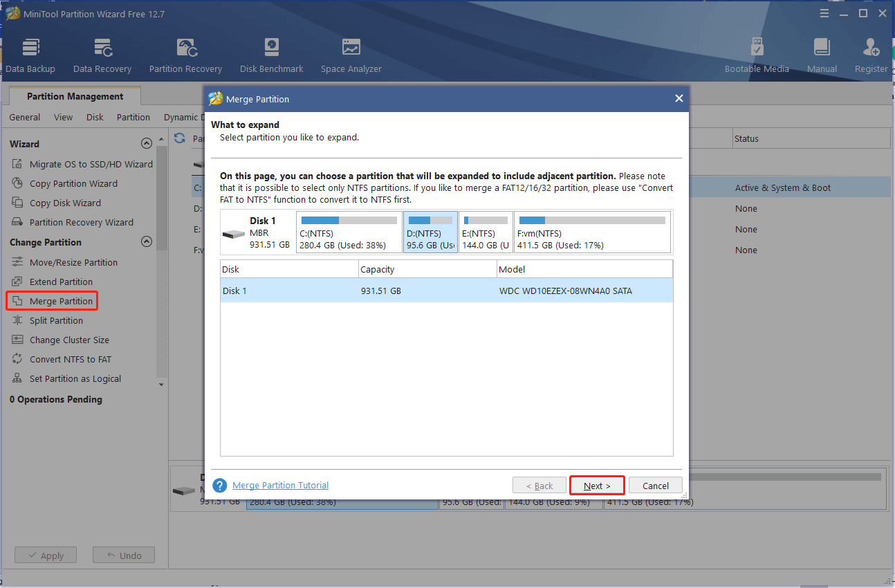The width and height of the screenshot is (895, 588).
Task: Click the Status column header
Action: [811, 138]
